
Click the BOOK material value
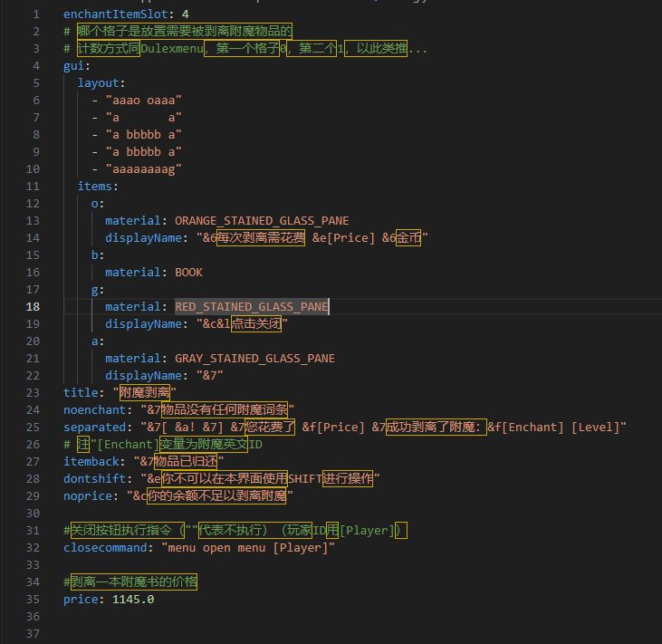pos(188,273)
